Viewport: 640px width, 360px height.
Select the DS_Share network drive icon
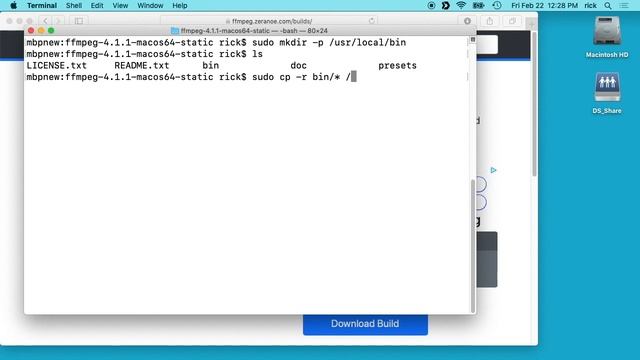607,93
